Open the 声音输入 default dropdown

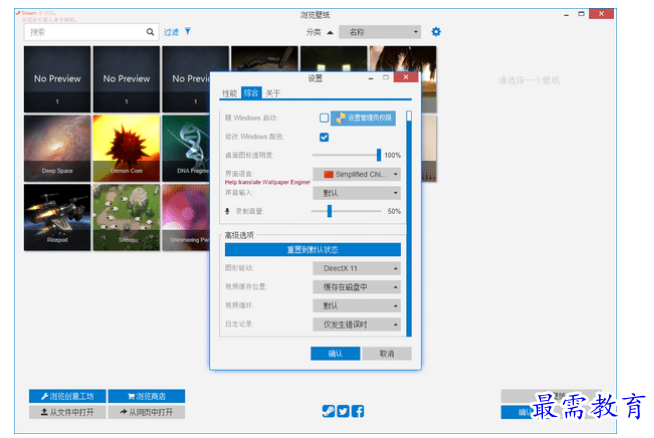357,193
